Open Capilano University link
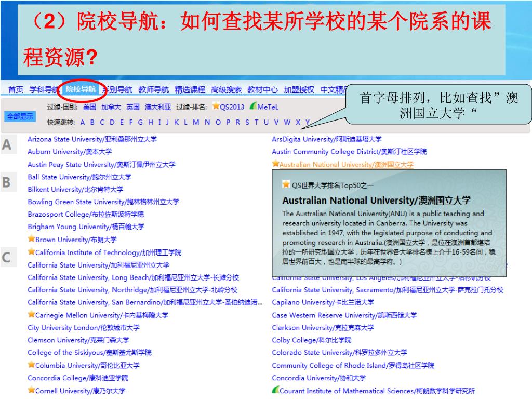Screen dimensions: 532x399 (323, 302)
